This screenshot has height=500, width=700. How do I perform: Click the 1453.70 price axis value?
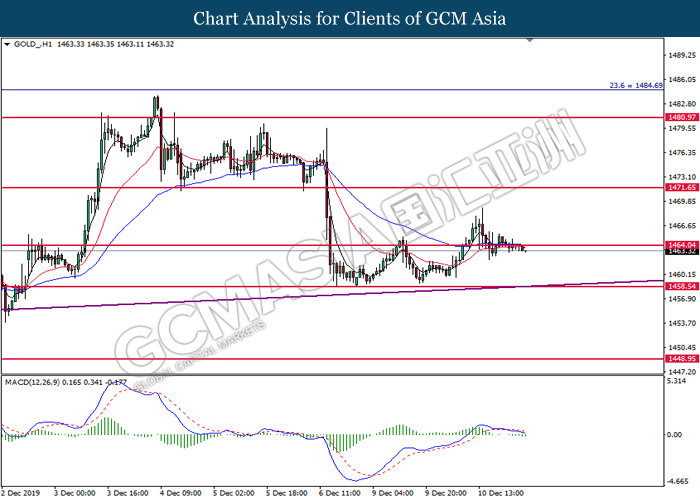[682, 323]
